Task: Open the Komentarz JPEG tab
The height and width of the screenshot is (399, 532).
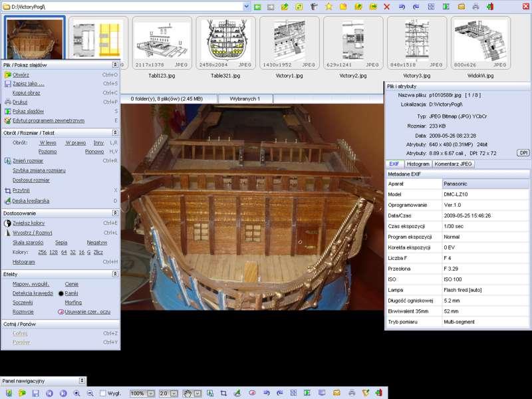Action: click(x=454, y=164)
